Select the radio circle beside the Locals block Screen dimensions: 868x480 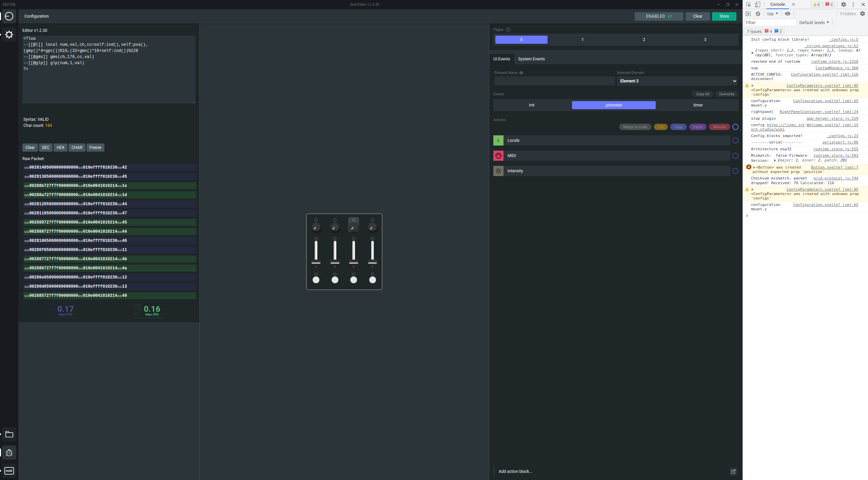pyautogui.click(x=735, y=140)
